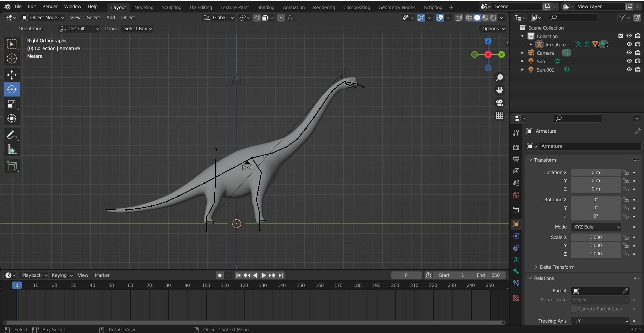Open the Object Mode dropdown
This screenshot has height=333, width=644.
43,17
